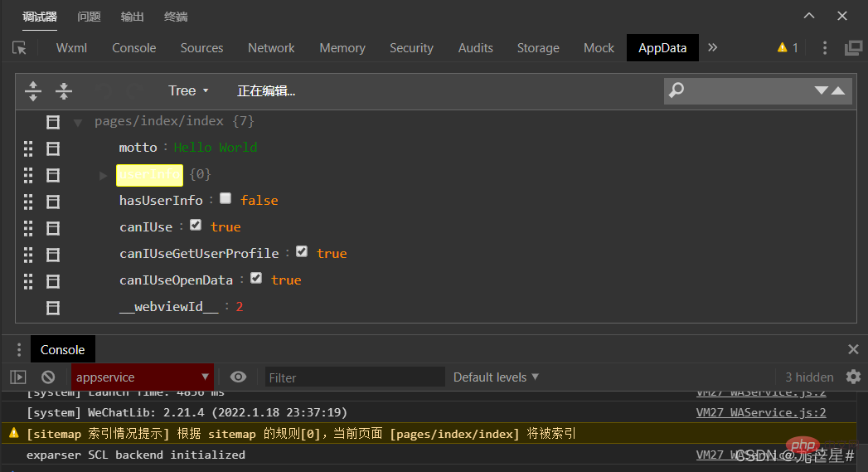Open console settings gear
The width and height of the screenshot is (868, 472).
(854, 377)
